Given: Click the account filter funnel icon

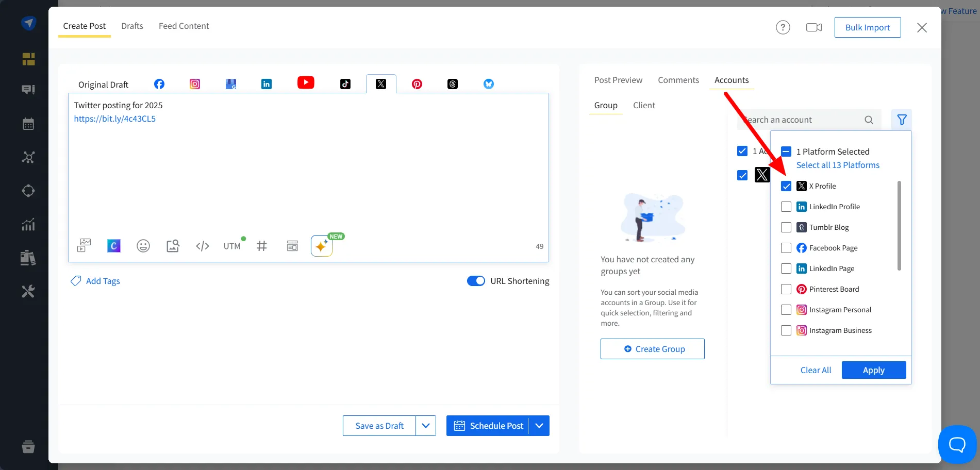Looking at the screenshot, I should pyautogui.click(x=902, y=120).
